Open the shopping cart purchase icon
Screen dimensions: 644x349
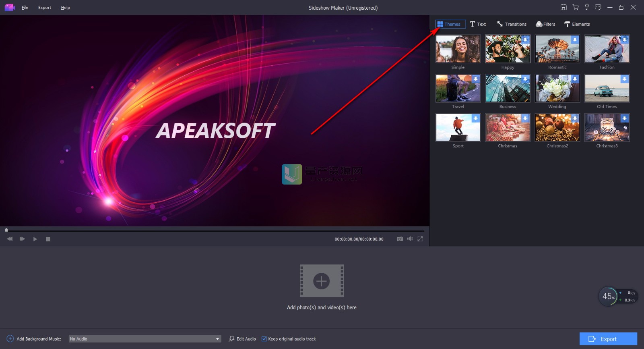pyautogui.click(x=576, y=7)
